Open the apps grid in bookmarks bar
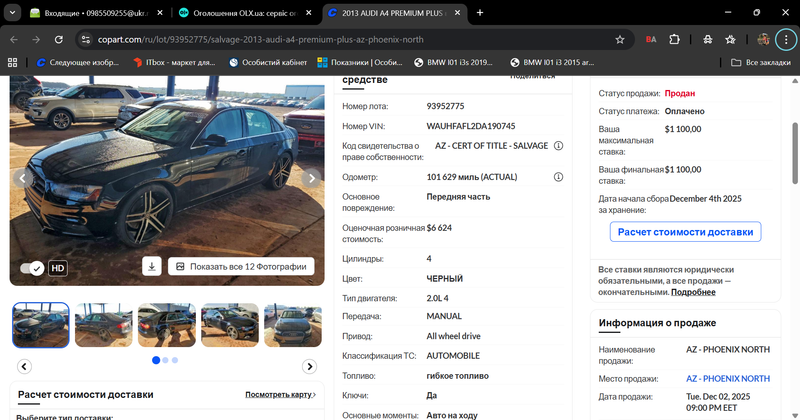Image resolution: width=800 pixels, height=420 pixels. click(13, 62)
